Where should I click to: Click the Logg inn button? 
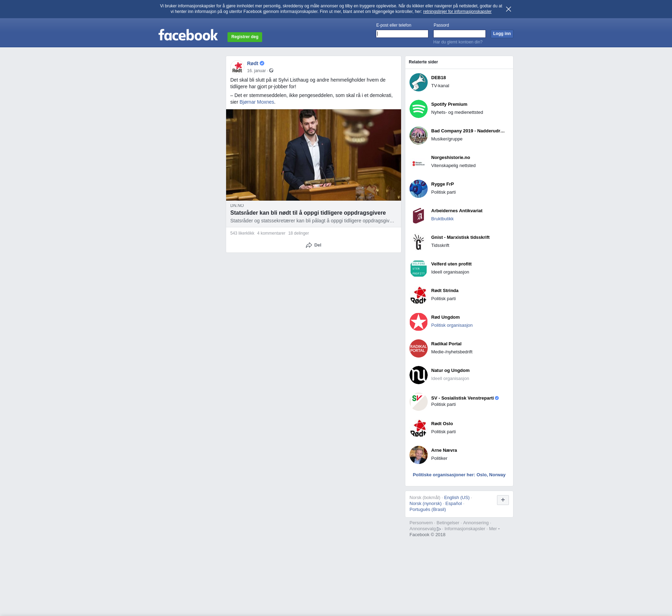502,34
